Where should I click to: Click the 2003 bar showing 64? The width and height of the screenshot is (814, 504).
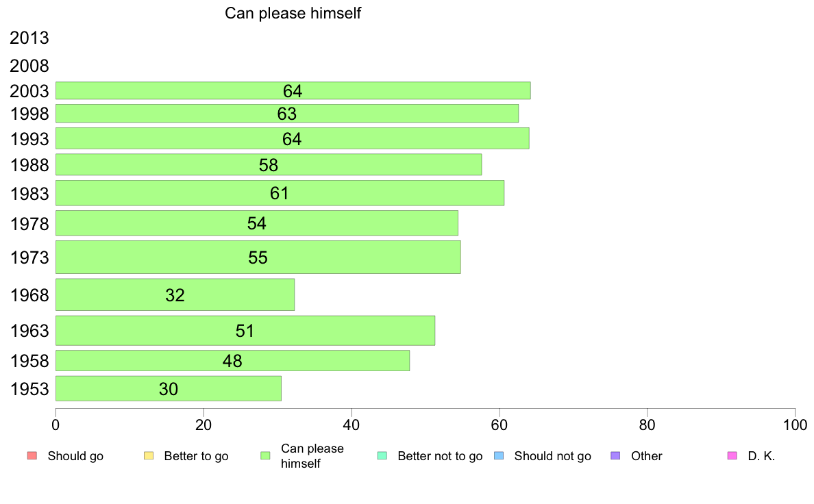tap(293, 90)
